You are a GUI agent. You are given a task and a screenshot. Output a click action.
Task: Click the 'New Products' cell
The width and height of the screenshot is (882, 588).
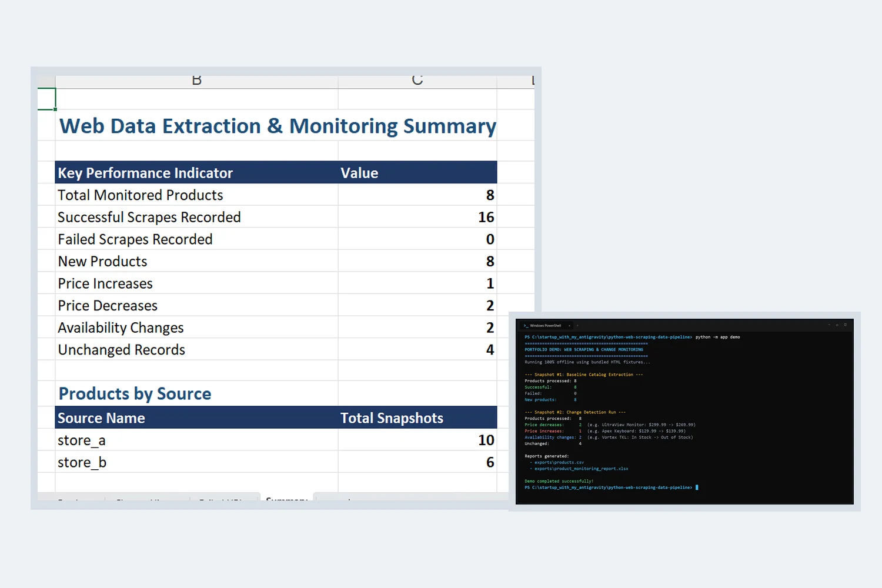pos(196,261)
